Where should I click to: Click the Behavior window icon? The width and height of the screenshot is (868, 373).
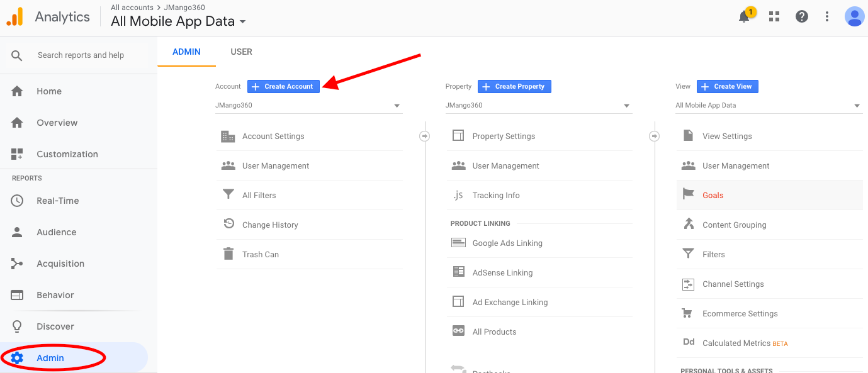17,295
